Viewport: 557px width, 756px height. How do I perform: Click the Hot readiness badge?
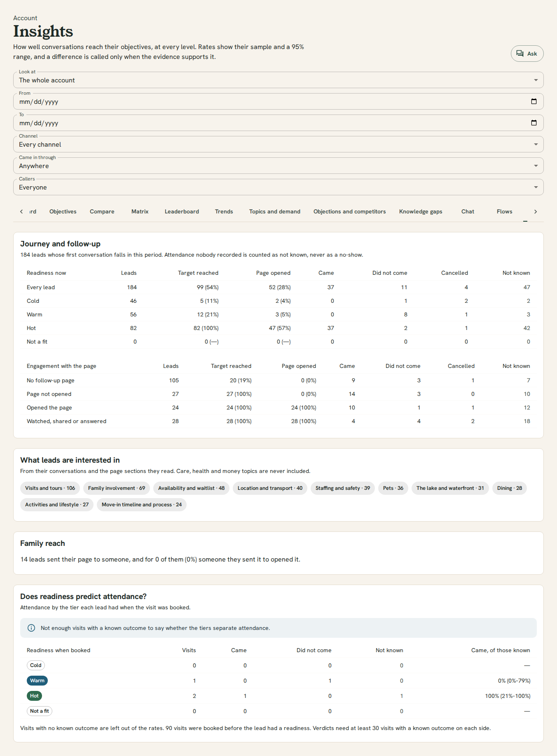34,696
